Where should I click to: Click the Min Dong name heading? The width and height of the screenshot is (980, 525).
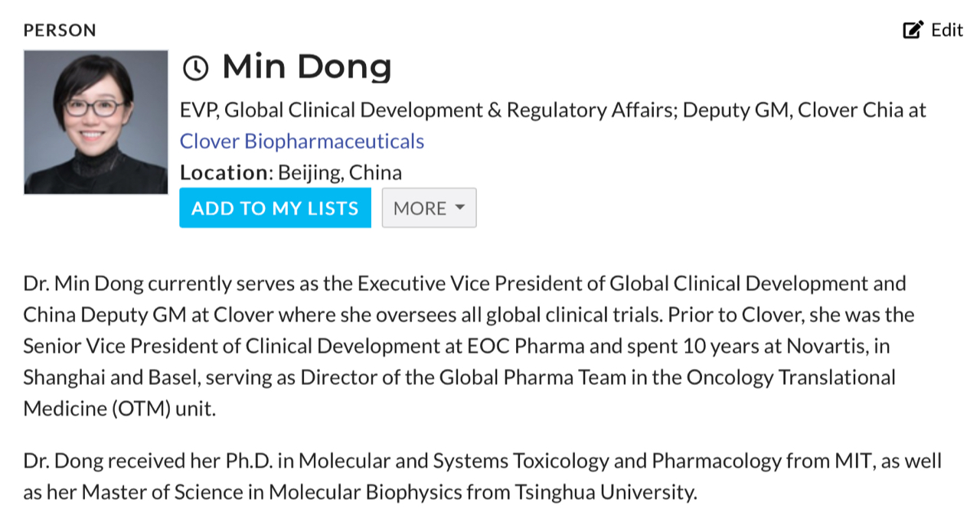pos(306,67)
